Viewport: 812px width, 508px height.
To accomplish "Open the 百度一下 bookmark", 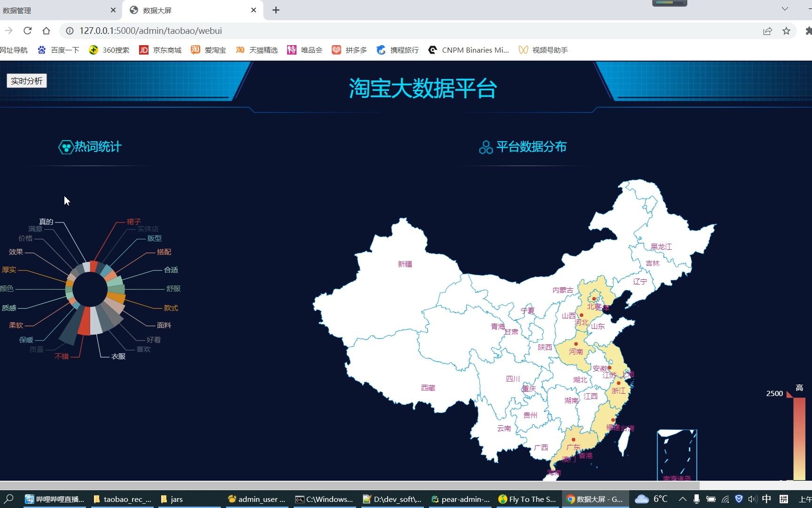I will click(59, 50).
